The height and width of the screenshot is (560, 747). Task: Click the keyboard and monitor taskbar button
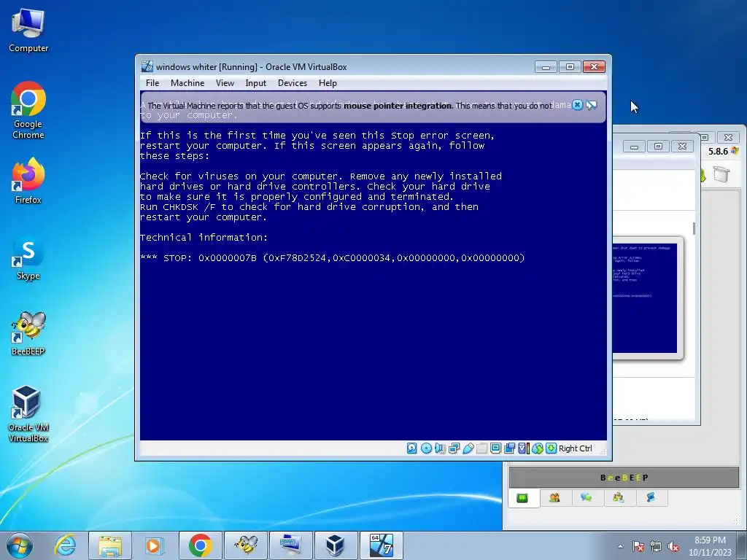point(290,545)
